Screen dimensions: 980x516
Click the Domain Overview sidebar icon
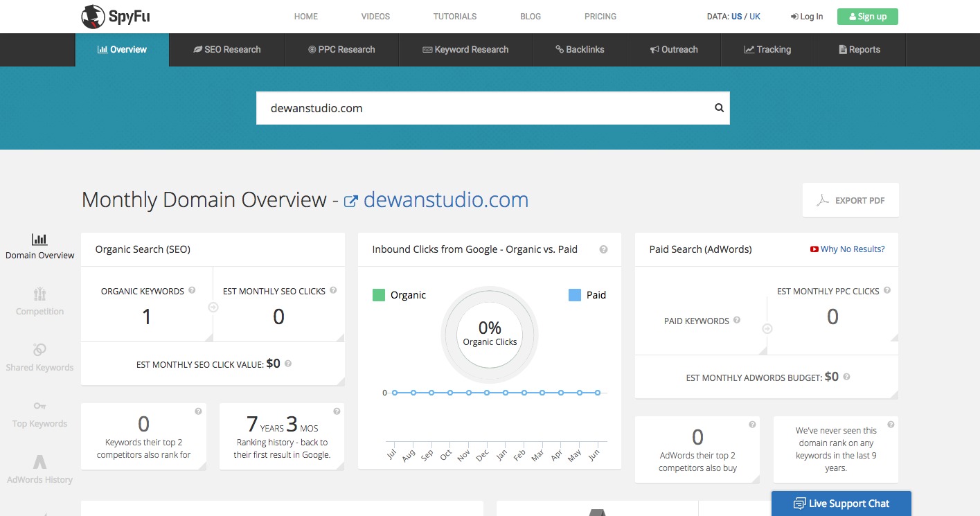[39, 240]
